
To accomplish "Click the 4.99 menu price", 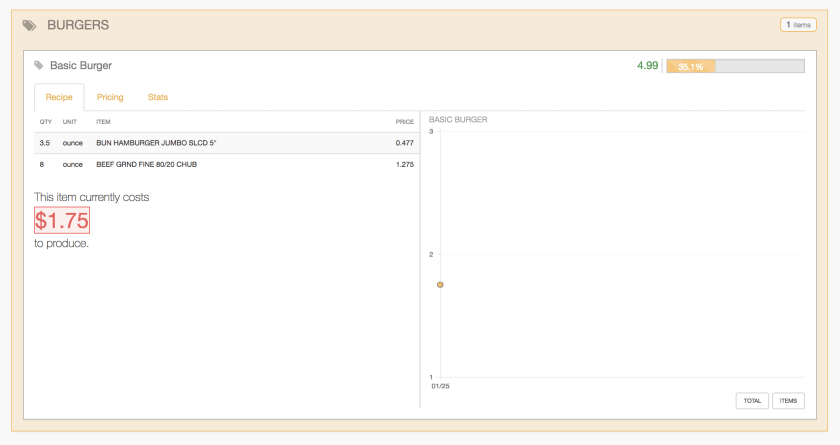I will click(x=647, y=65).
